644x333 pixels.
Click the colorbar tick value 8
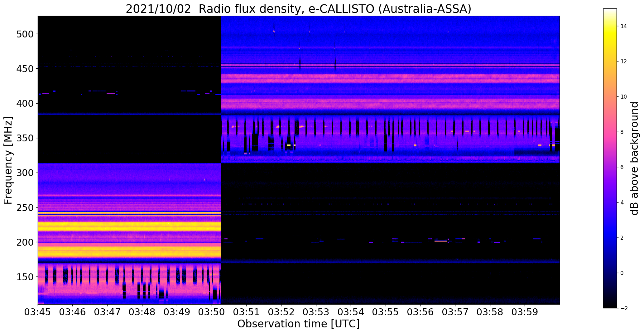622,132
